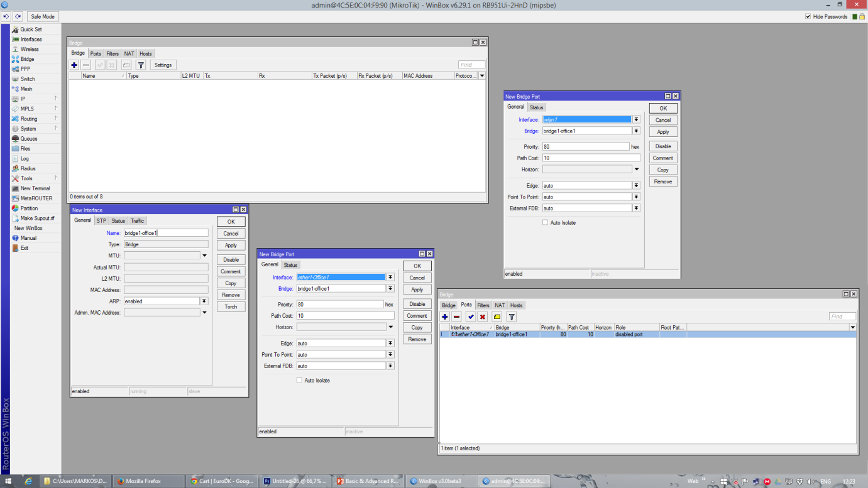
Task: Open Radius in the sidebar
Action: [x=28, y=168]
